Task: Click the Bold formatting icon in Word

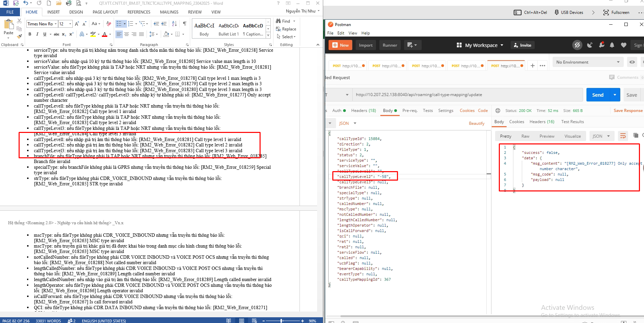Action: click(x=30, y=34)
